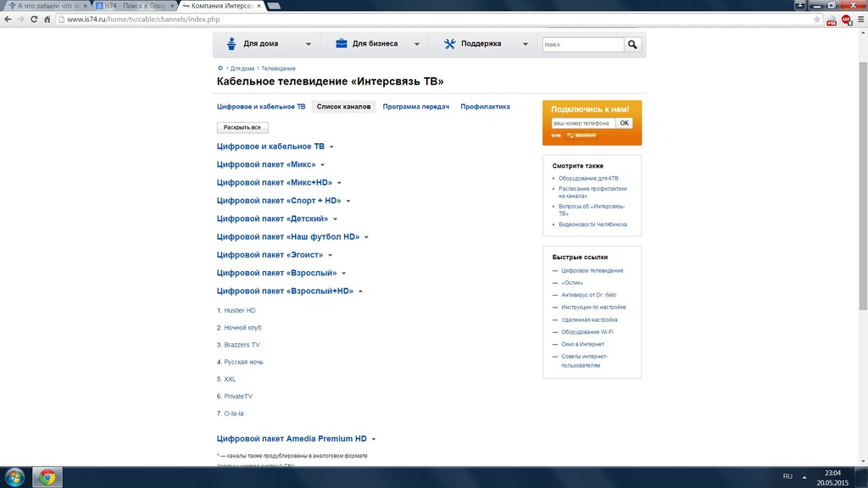Screen dimensions: 868x488
Task: Click the phone number input field
Action: point(583,124)
